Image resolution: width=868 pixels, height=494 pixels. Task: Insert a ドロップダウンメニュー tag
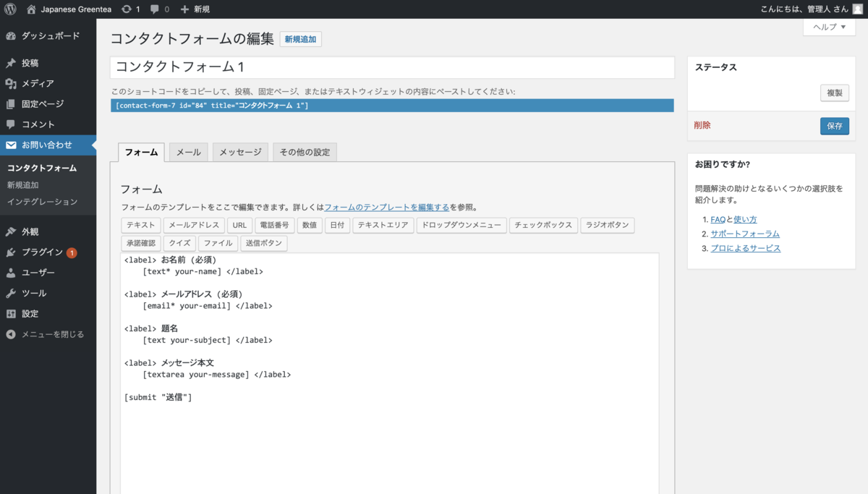(461, 225)
